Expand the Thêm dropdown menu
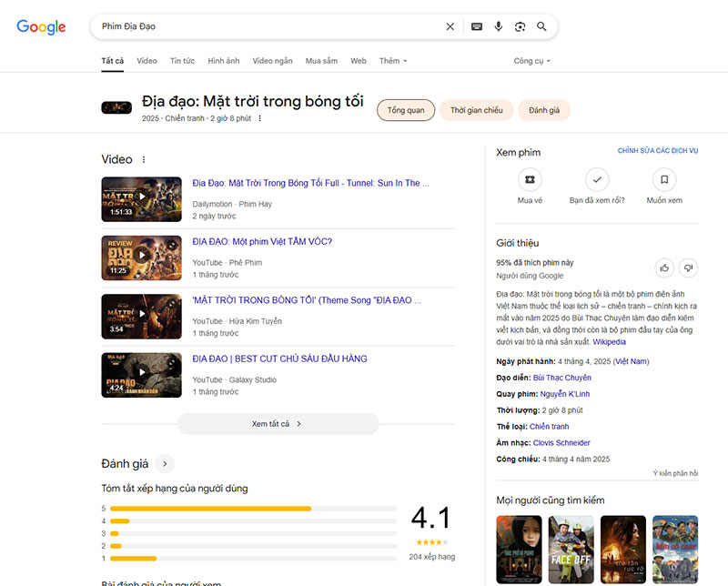Viewport: 728px width, 586px height. (x=393, y=61)
